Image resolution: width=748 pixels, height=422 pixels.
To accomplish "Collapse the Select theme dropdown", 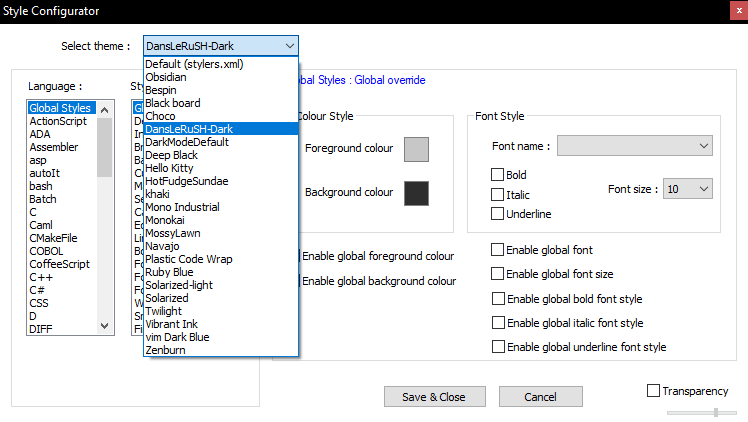I will click(x=290, y=46).
